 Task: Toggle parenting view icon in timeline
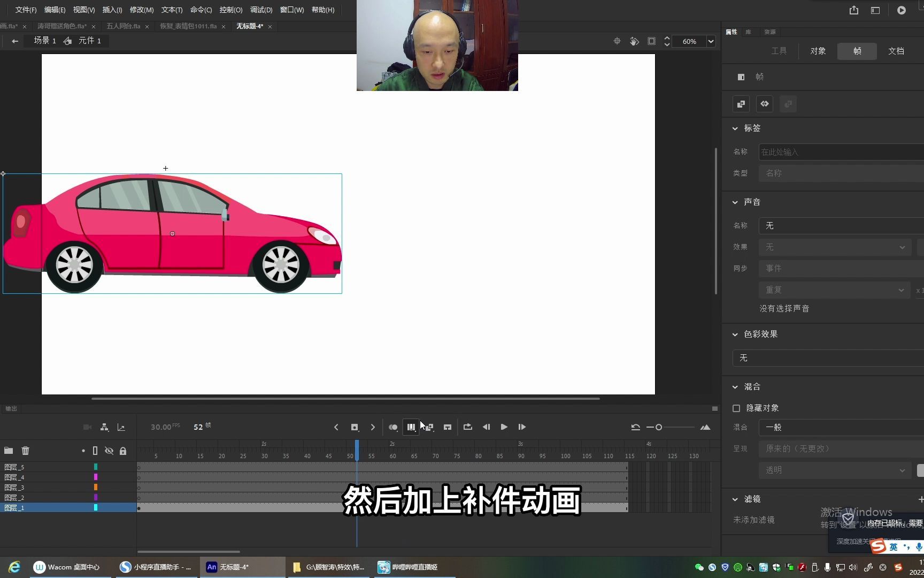coord(104,427)
